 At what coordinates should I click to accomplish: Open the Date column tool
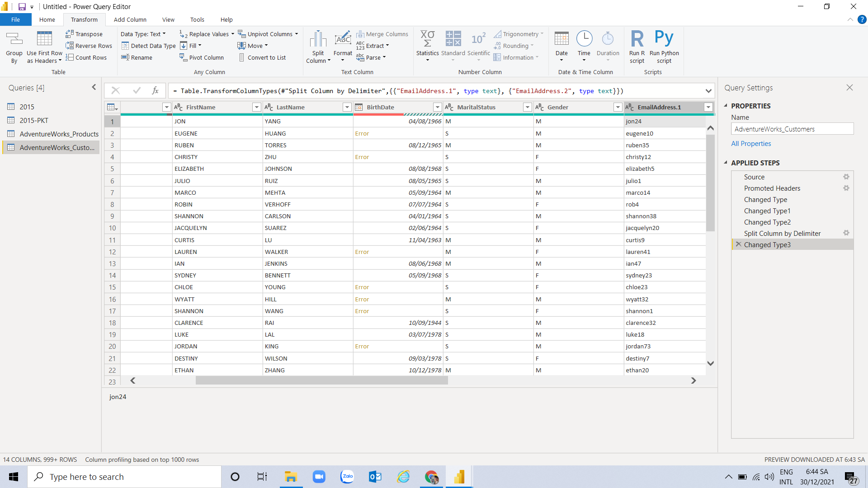561,47
